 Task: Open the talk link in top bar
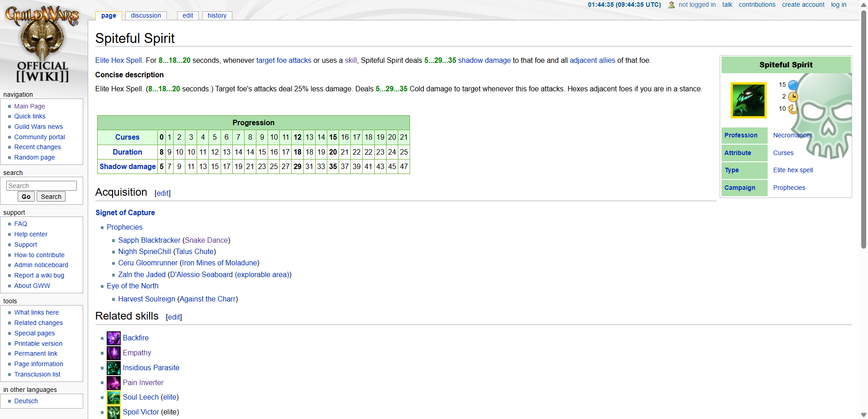click(727, 5)
